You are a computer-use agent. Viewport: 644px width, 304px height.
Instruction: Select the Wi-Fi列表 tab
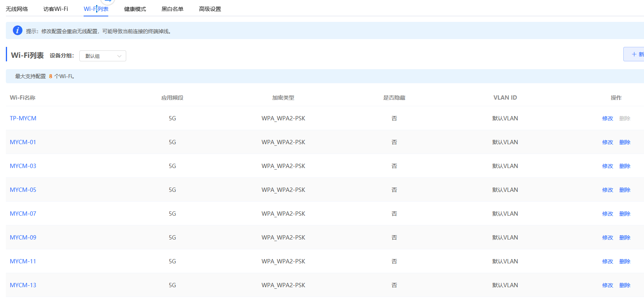pos(96,9)
